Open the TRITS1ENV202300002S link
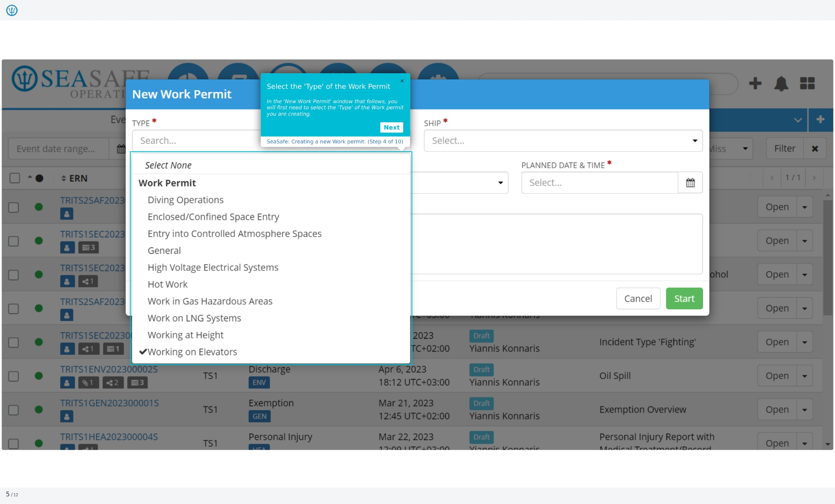The width and height of the screenshot is (835, 504). click(x=109, y=369)
